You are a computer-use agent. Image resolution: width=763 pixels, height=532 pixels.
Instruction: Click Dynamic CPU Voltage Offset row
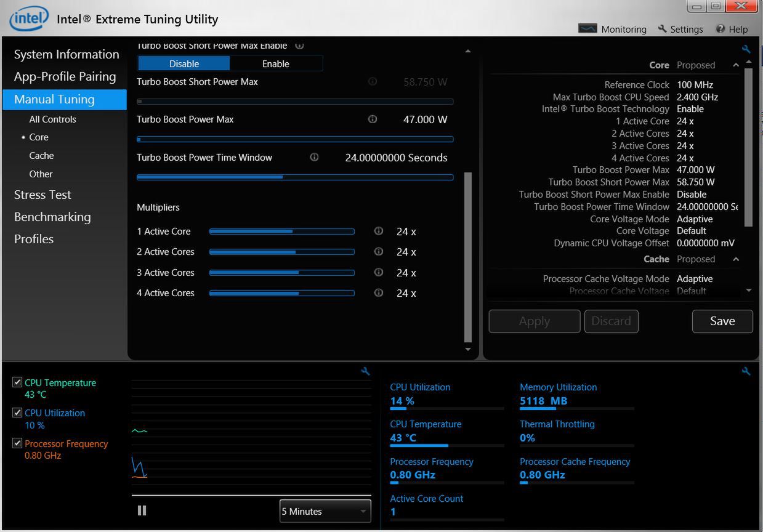tap(644, 243)
